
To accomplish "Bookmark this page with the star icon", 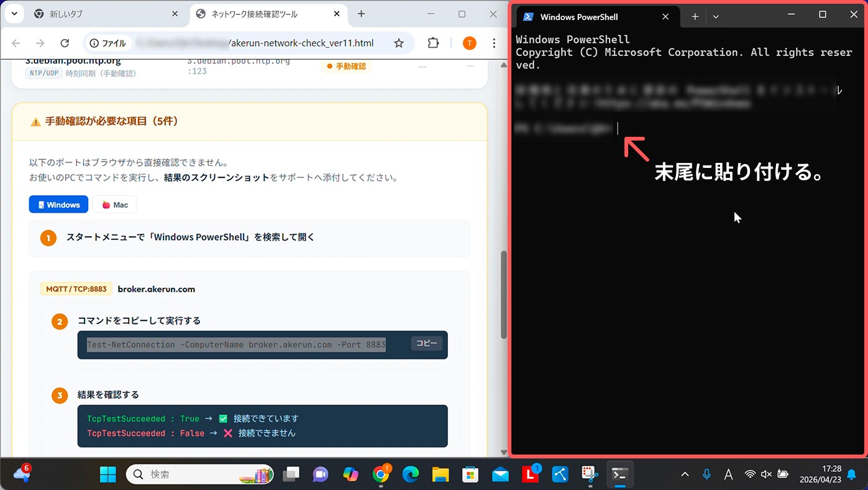I will (399, 43).
